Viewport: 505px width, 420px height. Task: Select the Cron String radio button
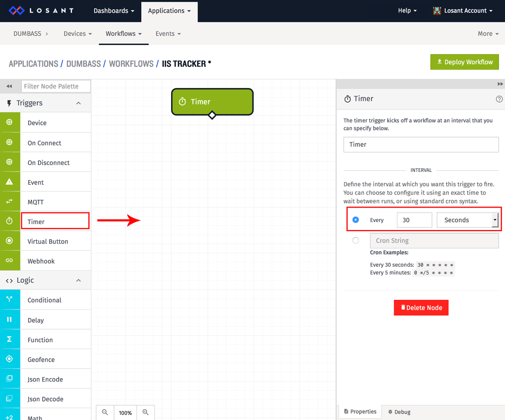[x=356, y=240]
